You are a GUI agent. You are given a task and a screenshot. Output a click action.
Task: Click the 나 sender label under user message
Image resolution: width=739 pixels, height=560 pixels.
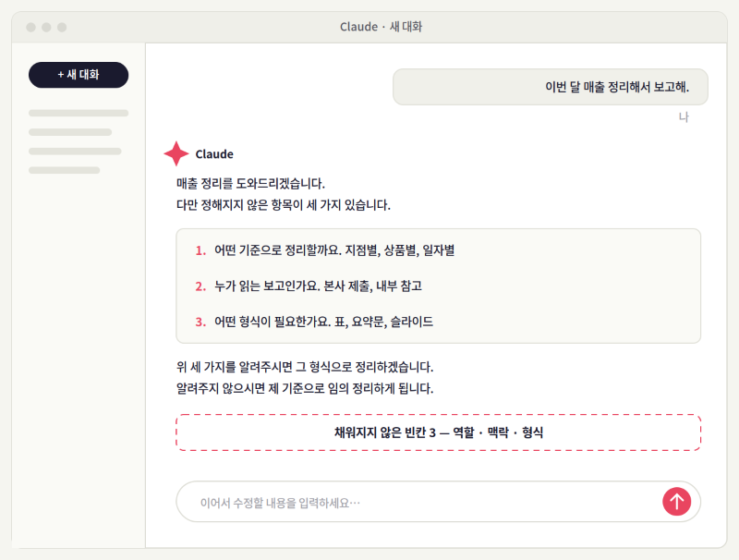click(x=684, y=117)
